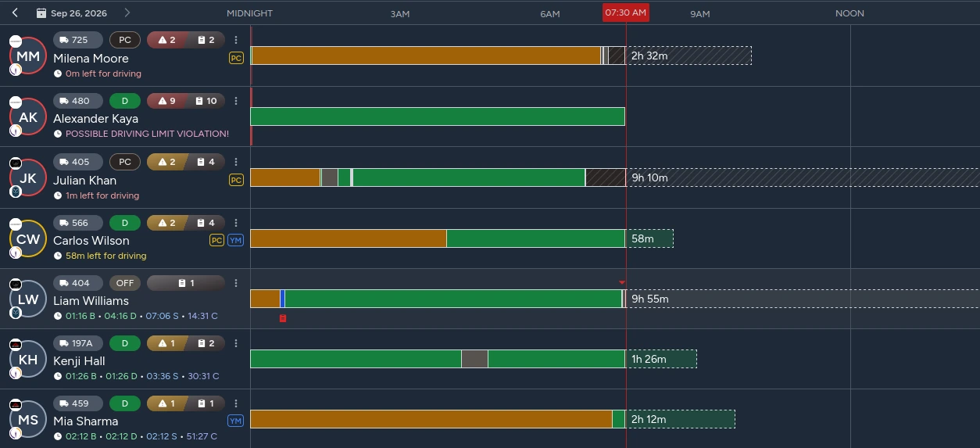Open more options menu for Carlos Wilson
980x448 pixels.
click(x=236, y=223)
